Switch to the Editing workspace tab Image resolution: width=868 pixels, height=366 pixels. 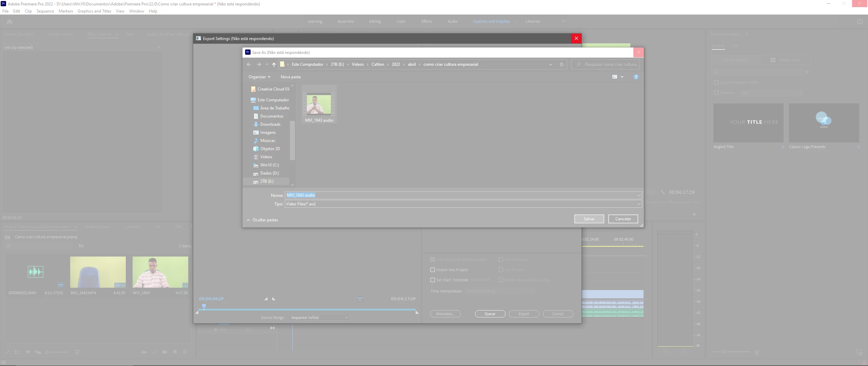coord(375,21)
